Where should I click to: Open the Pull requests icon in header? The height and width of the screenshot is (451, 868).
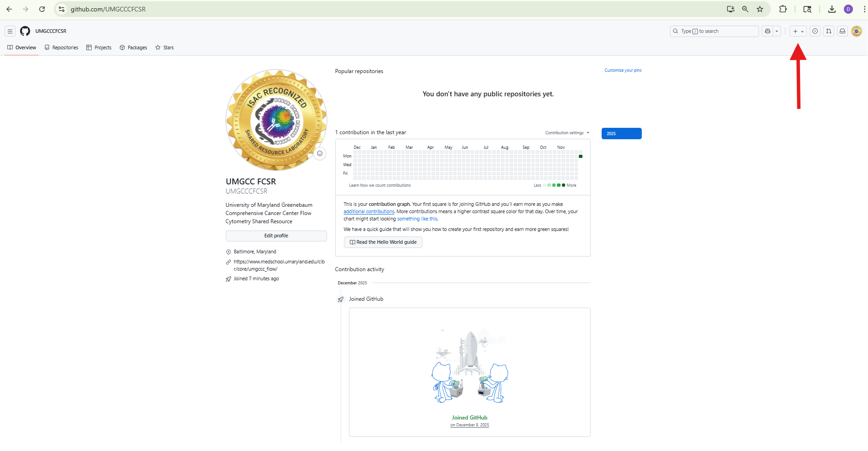click(x=829, y=31)
